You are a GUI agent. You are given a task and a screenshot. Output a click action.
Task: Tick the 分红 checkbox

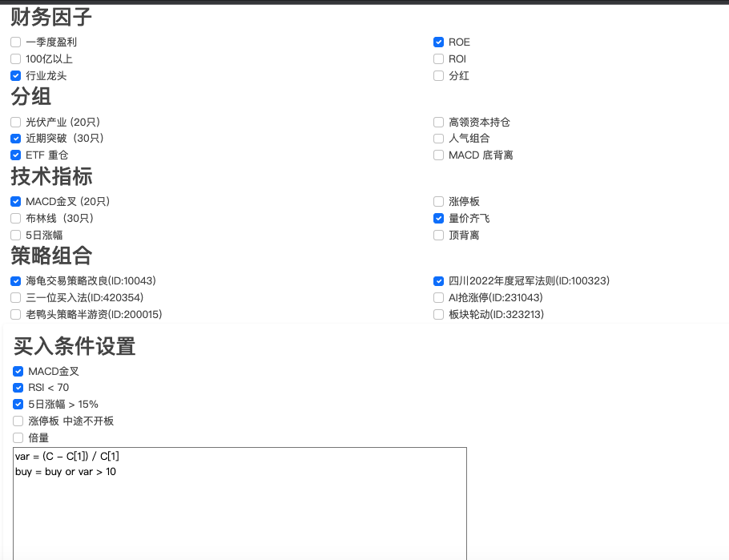[438, 76]
